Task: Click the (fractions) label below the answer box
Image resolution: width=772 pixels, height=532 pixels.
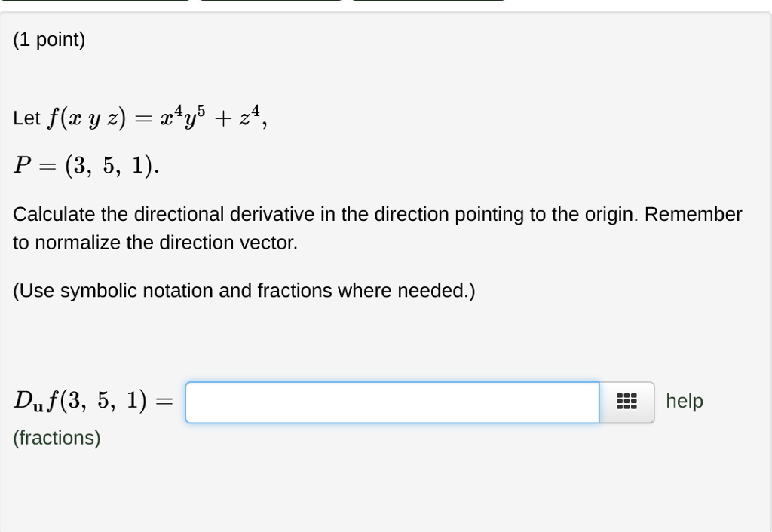Action: 56,437
